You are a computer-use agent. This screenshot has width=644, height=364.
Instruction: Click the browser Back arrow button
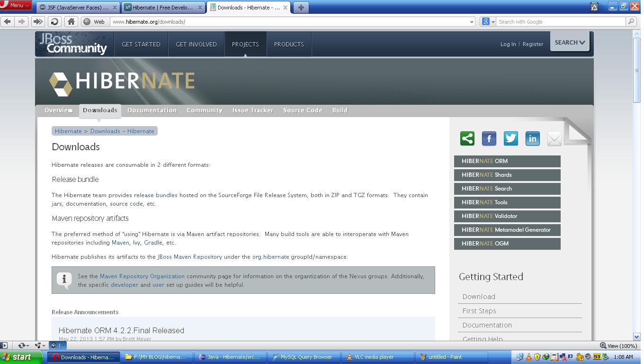point(7,21)
